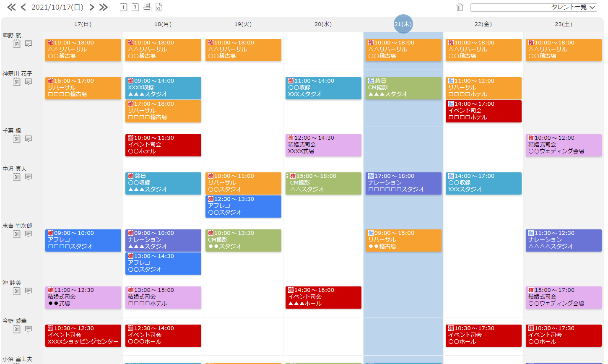The height and width of the screenshot is (364, 608).
Task: Open the 15:00～18:00 CM撮影 △△スタジオ event
Action: tap(323, 183)
